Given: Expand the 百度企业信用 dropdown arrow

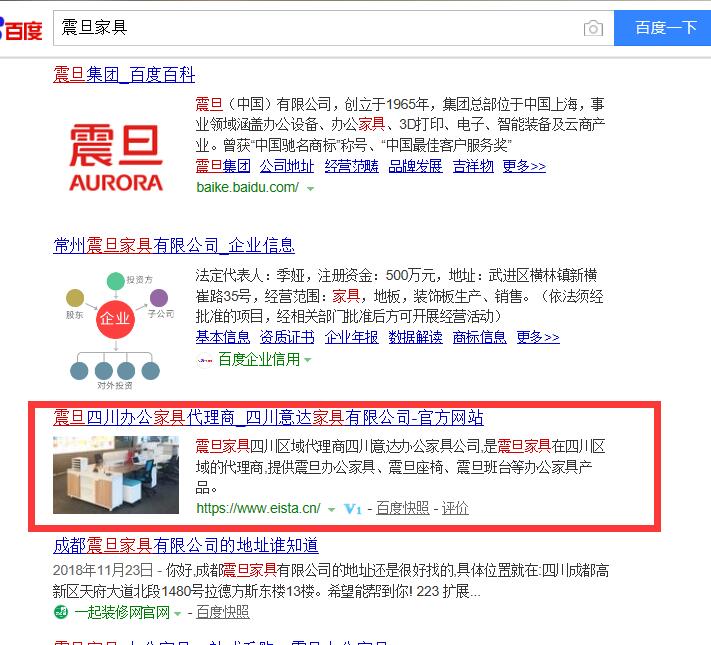Looking at the screenshot, I should tap(308, 360).
